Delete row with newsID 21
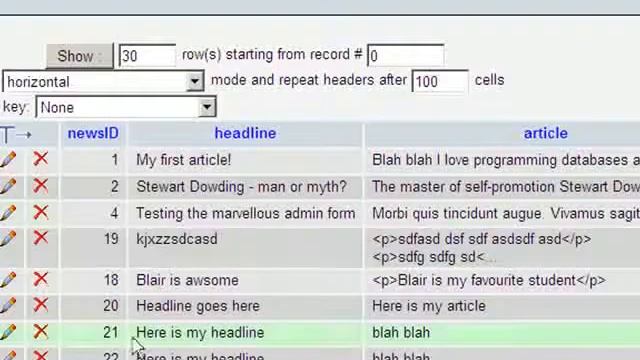Image resolution: width=640 pixels, height=360 pixels. click(x=41, y=331)
